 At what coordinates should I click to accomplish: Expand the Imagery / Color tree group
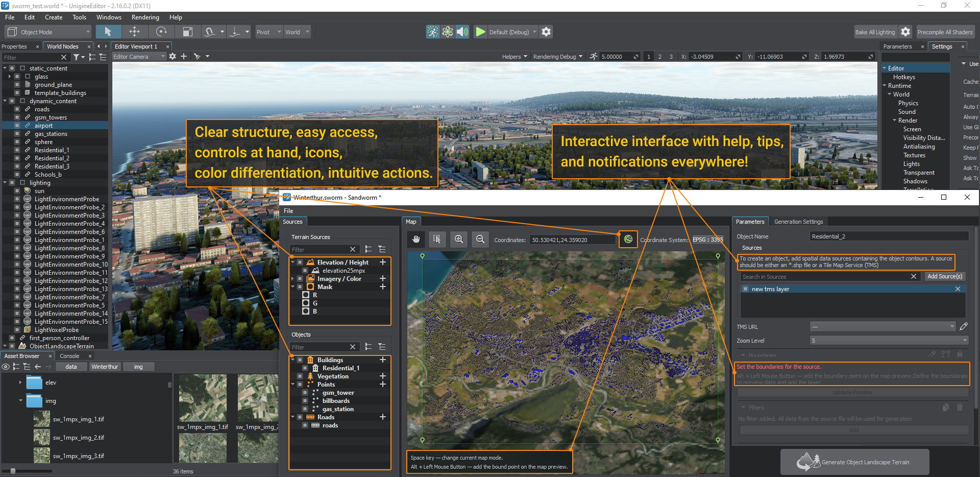[x=293, y=279]
